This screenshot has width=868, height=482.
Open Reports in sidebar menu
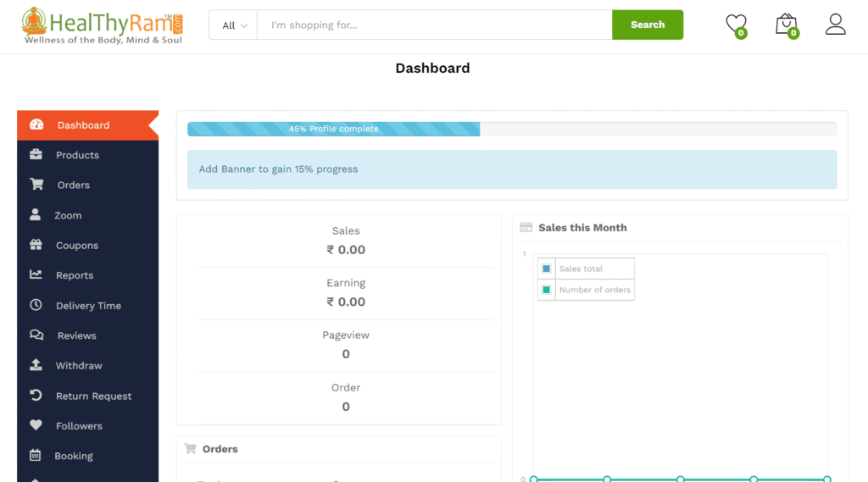coord(88,275)
